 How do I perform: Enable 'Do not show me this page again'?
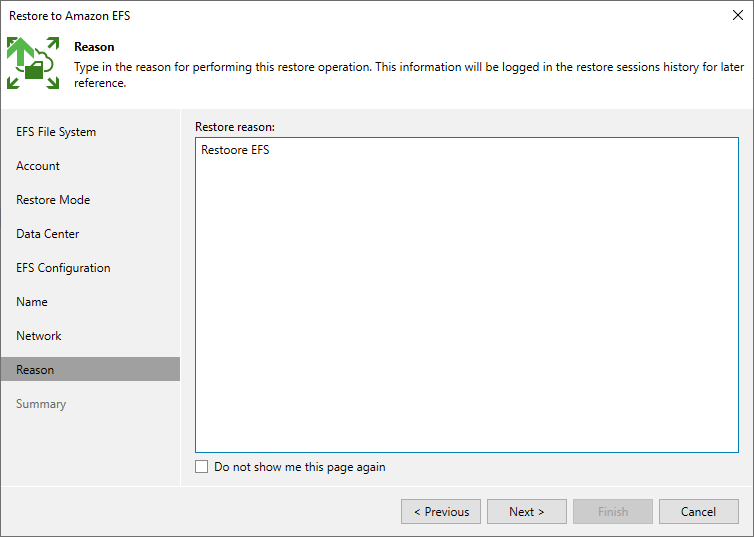(x=201, y=467)
